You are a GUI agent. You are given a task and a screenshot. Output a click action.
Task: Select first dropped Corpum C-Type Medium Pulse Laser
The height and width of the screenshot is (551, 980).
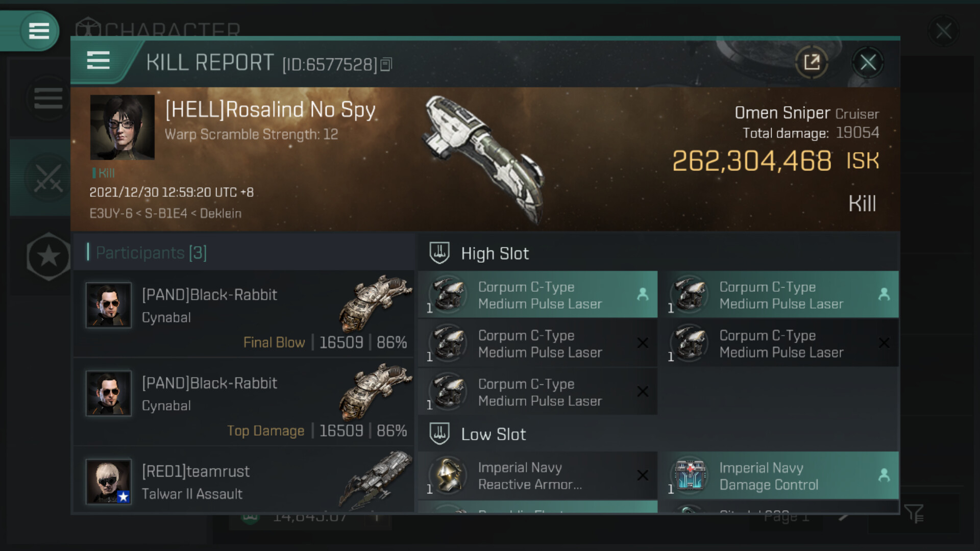click(x=537, y=295)
